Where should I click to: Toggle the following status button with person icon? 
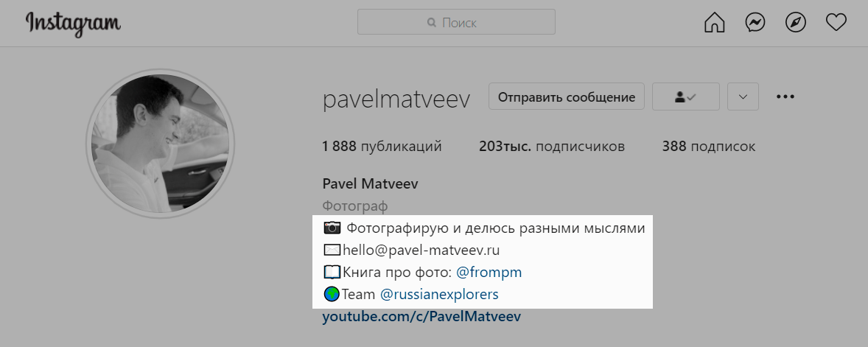[686, 97]
